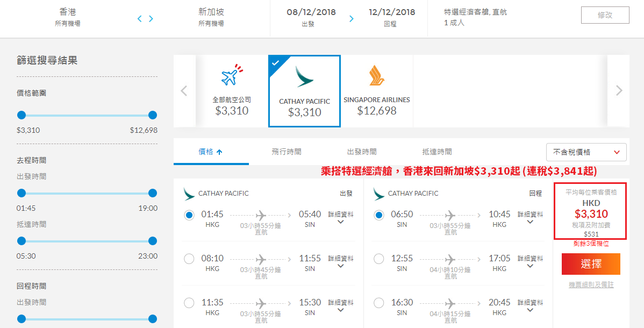Sort results by 飛行時間
Image resolution: width=644 pixels, height=328 pixels.
click(287, 152)
